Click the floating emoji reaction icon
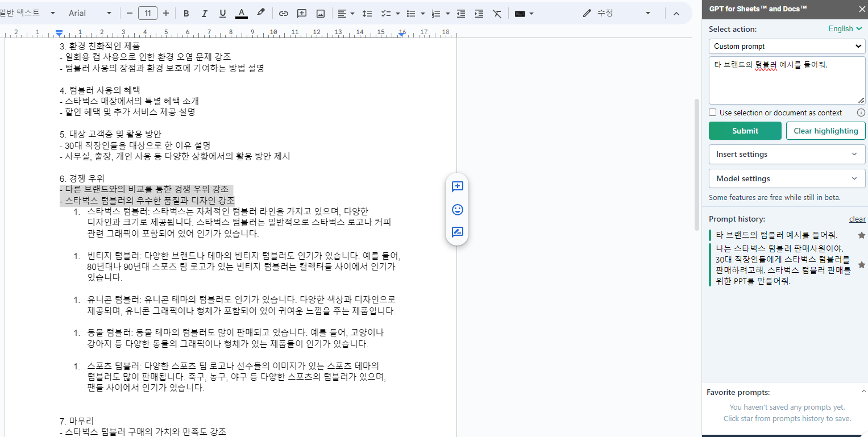Screen dimensions: 868x437 457,210
